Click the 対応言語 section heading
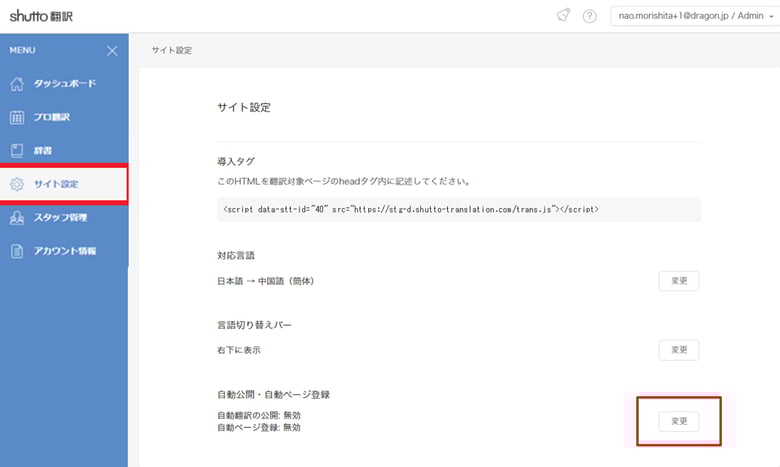Image resolution: width=780 pixels, height=467 pixels. pyautogui.click(x=236, y=256)
